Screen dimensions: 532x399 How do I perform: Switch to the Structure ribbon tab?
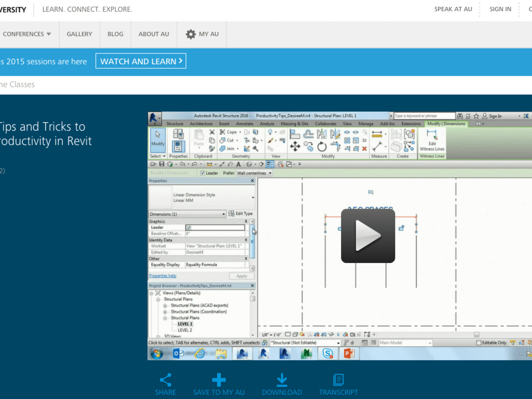click(x=175, y=124)
